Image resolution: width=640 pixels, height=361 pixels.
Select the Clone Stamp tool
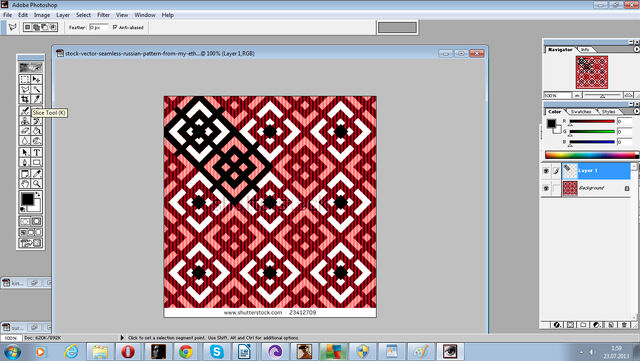pyautogui.click(x=25, y=121)
